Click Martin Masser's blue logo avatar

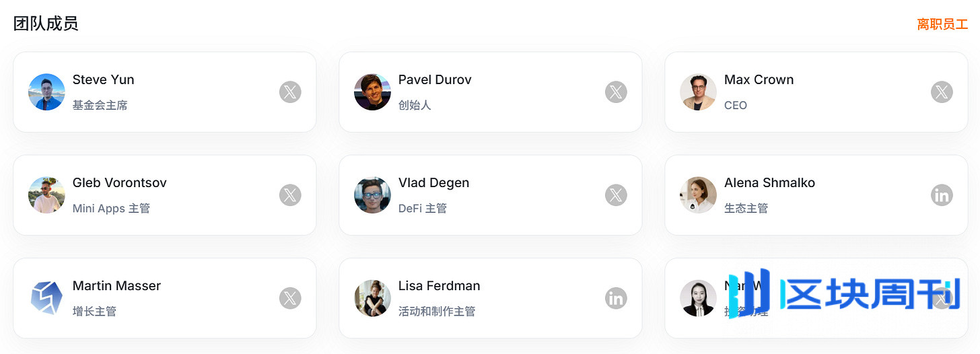point(46,298)
